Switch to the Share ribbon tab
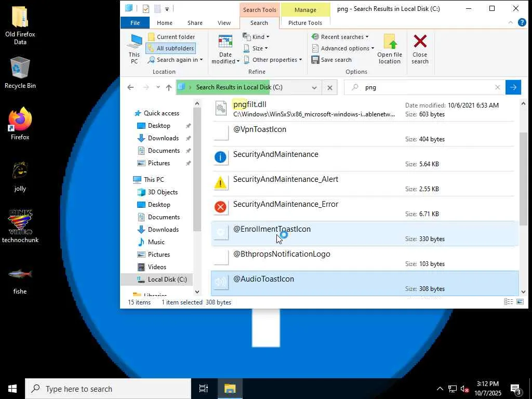Image resolution: width=532 pixels, height=399 pixels. click(x=195, y=23)
